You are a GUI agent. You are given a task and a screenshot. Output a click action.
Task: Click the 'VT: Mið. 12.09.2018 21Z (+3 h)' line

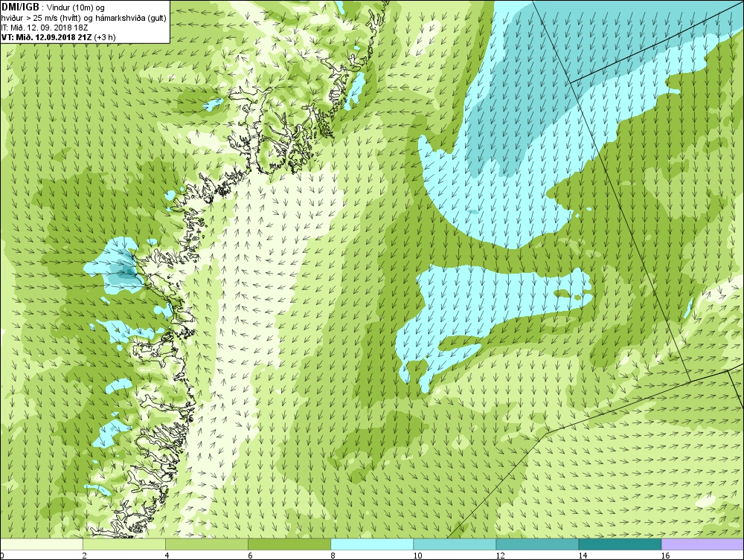(x=58, y=37)
